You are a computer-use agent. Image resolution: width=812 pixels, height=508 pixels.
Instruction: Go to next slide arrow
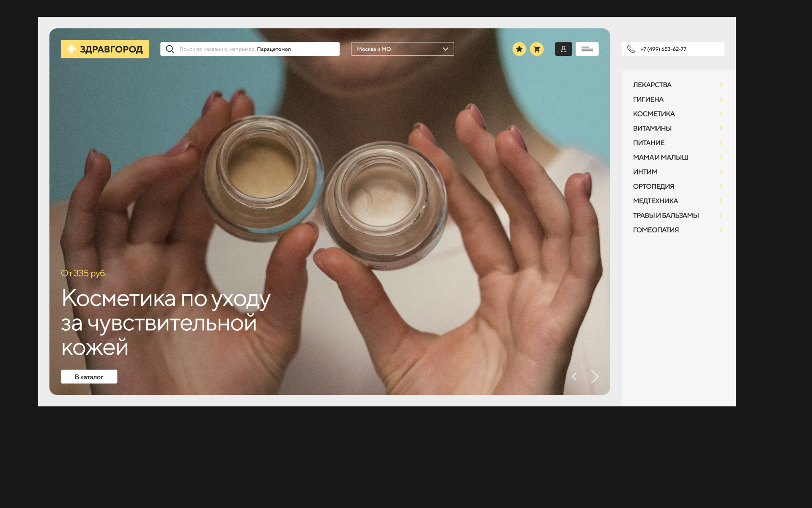coord(595,377)
